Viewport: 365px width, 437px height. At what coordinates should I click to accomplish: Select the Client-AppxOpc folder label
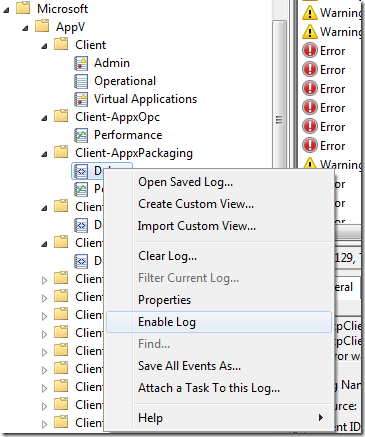click(117, 117)
